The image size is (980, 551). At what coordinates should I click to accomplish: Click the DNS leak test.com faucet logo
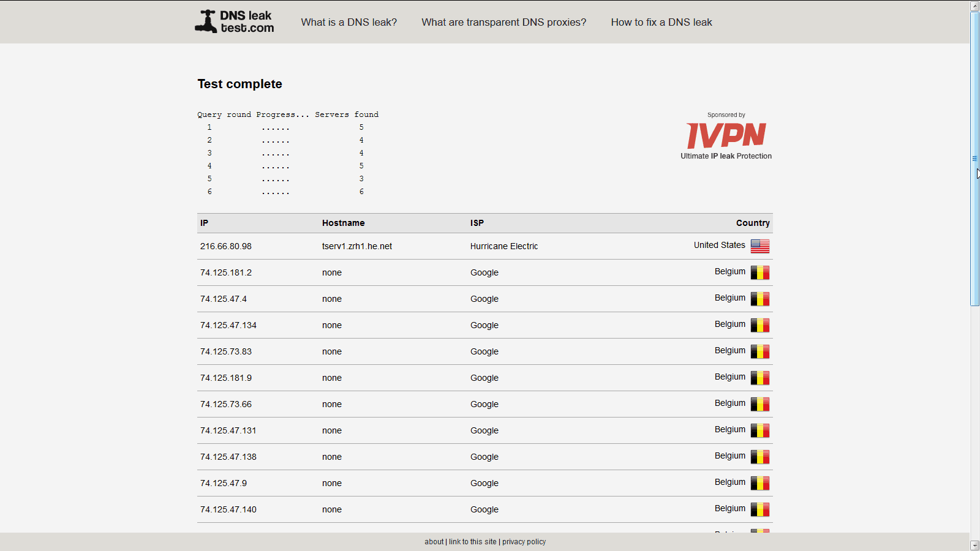[x=235, y=21]
